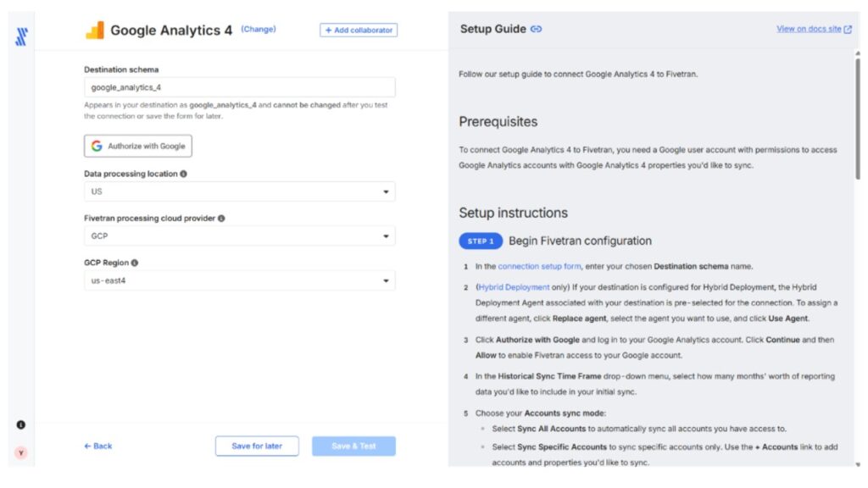Image resolution: width=868 pixels, height=488 pixels.
Task: Click Save for later button
Action: click(257, 446)
